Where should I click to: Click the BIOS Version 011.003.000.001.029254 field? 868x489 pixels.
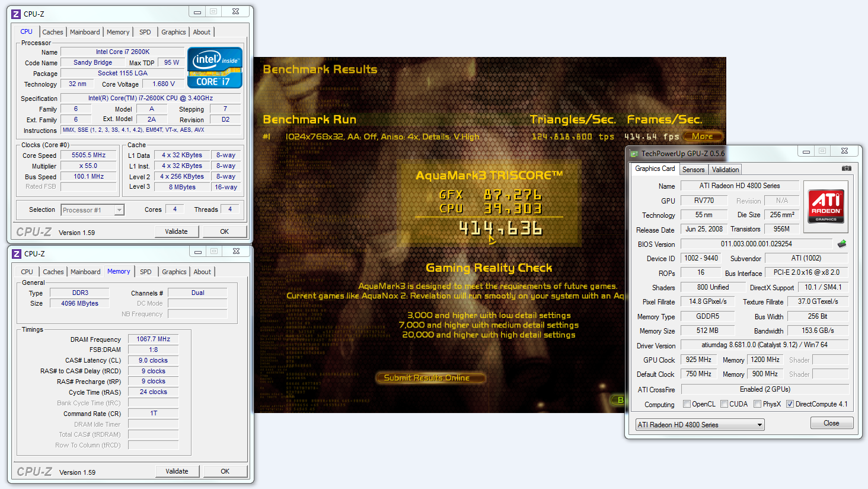[757, 244]
